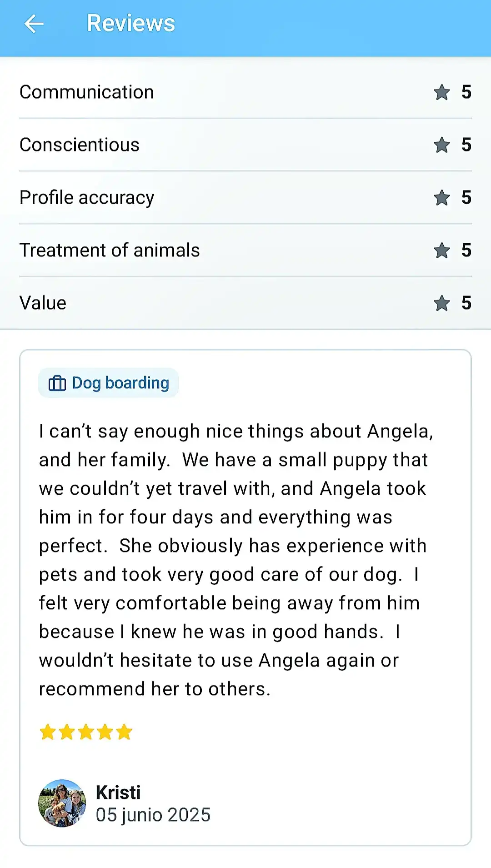Click the Treatment of animals star icon
This screenshot has width=491, height=868.
tap(441, 251)
